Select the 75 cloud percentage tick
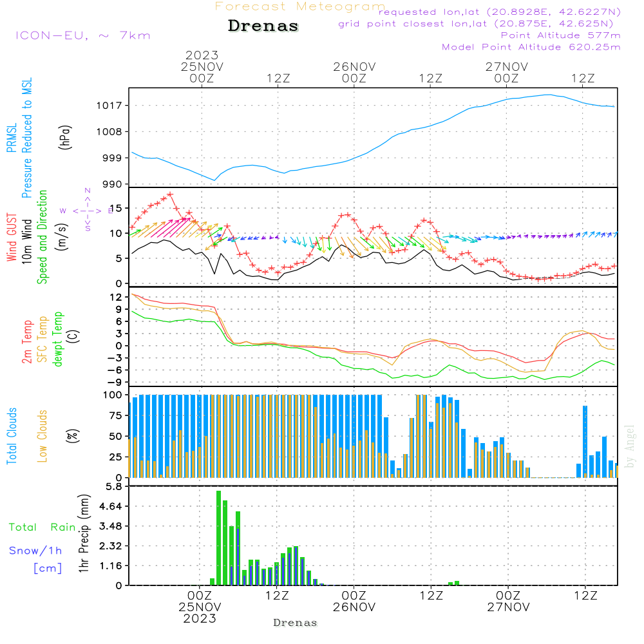 tap(115, 415)
